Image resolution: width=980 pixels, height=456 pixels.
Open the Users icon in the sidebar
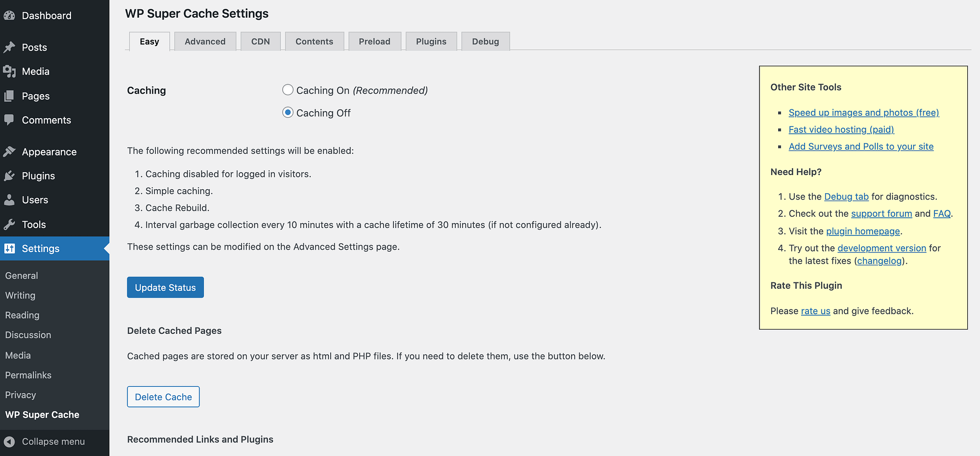coord(9,200)
